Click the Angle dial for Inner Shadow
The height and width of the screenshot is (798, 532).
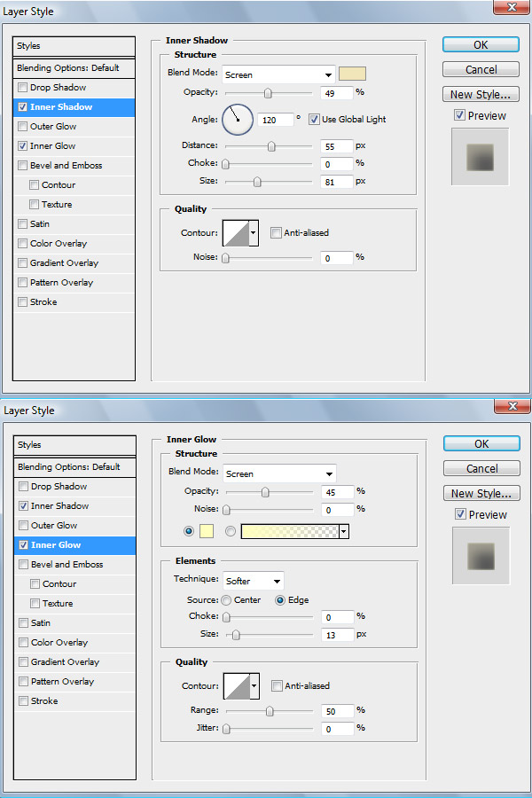point(238,120)
